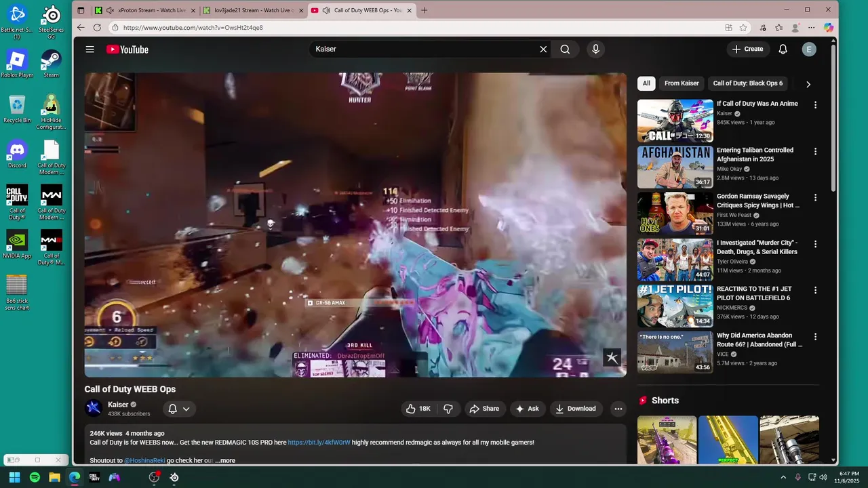Image resolution: width=868 pixels, height=488 pixels.
Task: Open Steam desktop shortcut
Action: [x=52, y=64]
